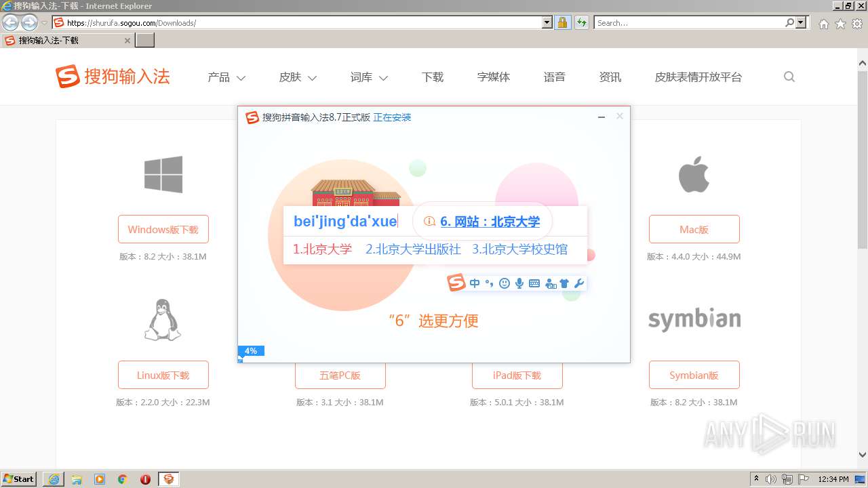
Task: Open IE Home icon
Action: 823,24
